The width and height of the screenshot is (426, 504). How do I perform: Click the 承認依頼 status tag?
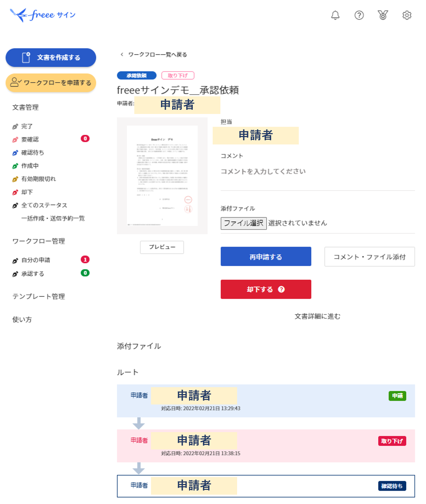137,75
